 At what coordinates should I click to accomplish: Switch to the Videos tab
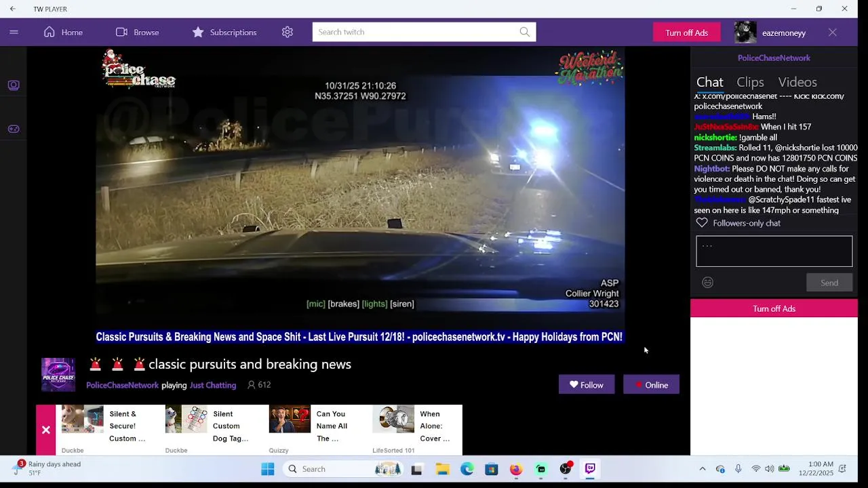click(x=797, y=82)
